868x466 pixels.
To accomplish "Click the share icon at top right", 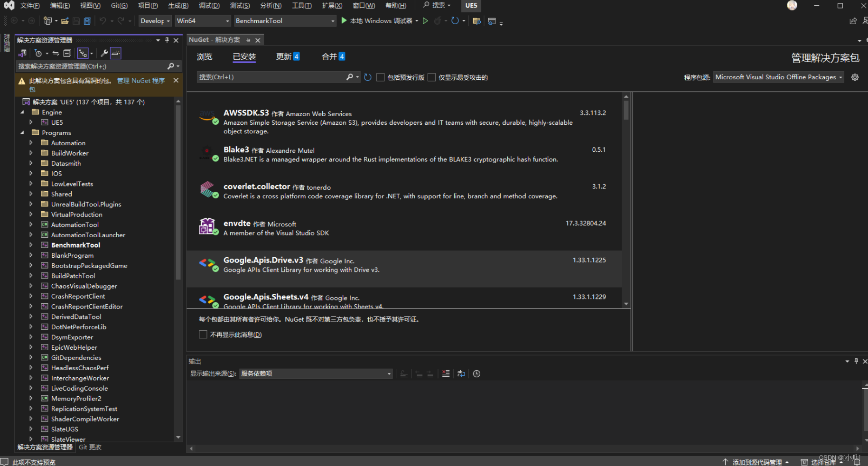I will (x=853, y=21).
